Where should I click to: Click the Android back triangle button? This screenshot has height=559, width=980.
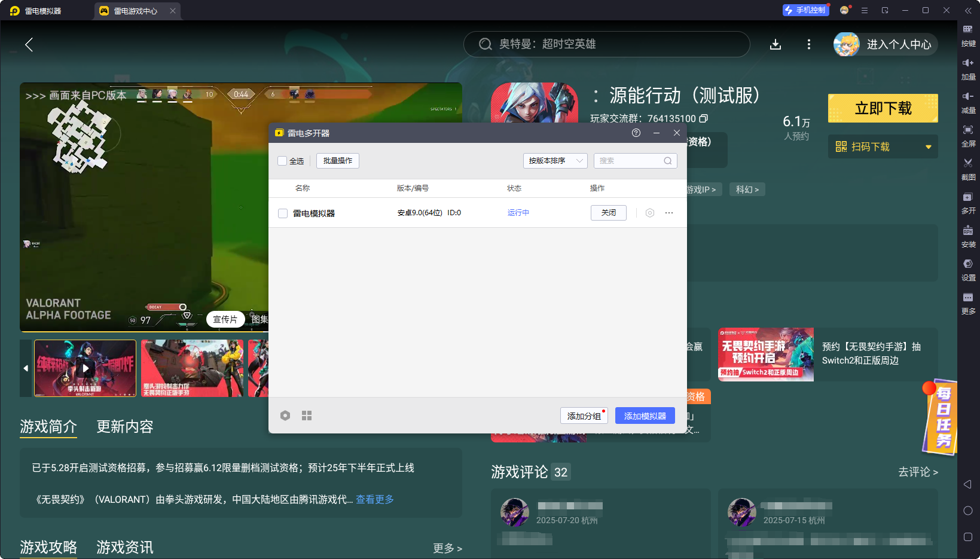tap(967, 484)
